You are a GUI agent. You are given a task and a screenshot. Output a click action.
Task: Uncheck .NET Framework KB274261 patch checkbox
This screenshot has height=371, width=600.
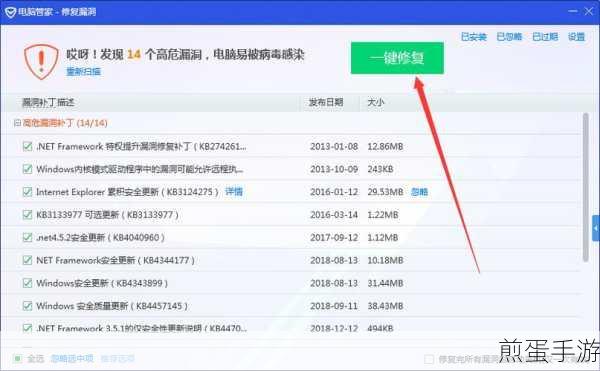tap(28, 146)
